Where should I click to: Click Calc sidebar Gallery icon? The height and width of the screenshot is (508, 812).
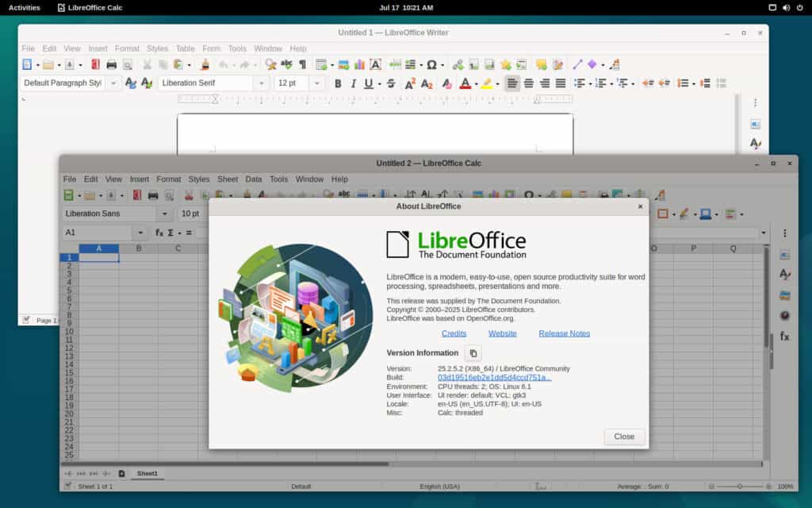784,295
